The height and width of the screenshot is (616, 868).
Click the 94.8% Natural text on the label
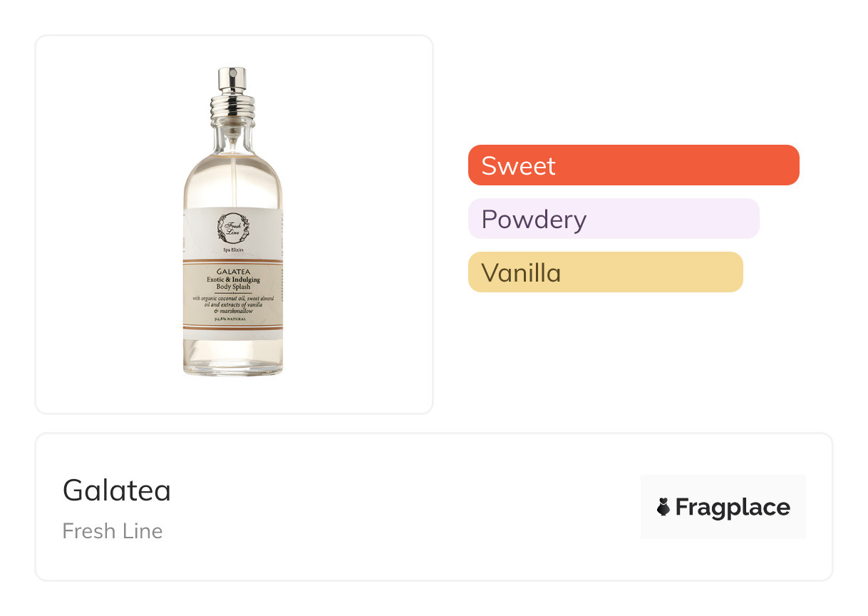[x=232, y=319]
